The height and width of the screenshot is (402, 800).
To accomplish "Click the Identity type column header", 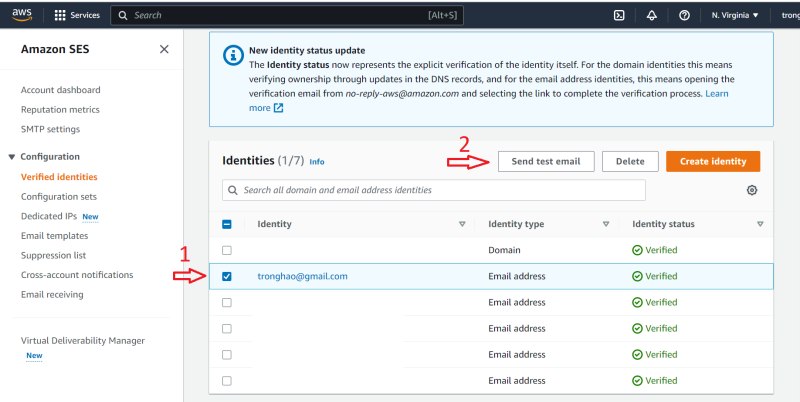I will pyautogui.click(x=516, y=224).
